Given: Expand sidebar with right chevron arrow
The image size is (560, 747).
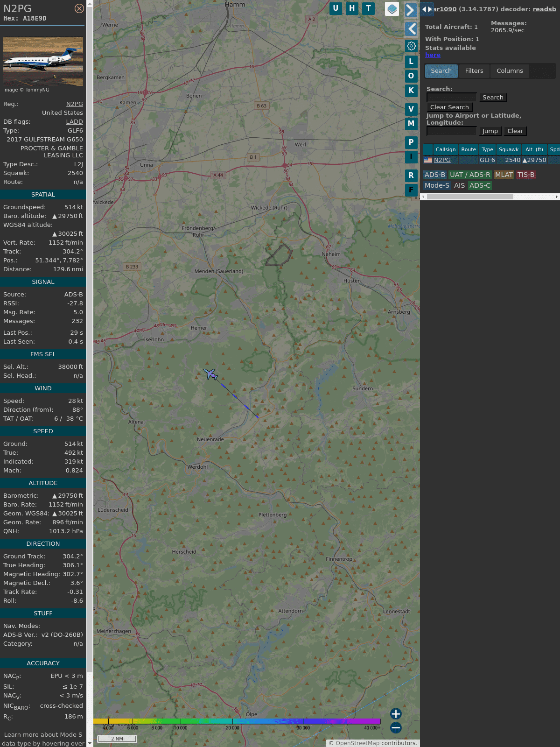Looking at the screenshot, I should coord(411,10).
